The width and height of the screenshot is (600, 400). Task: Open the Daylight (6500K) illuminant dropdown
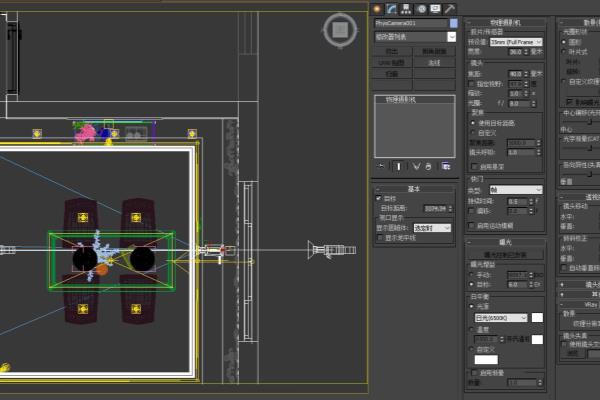click(x=501, y=318)
